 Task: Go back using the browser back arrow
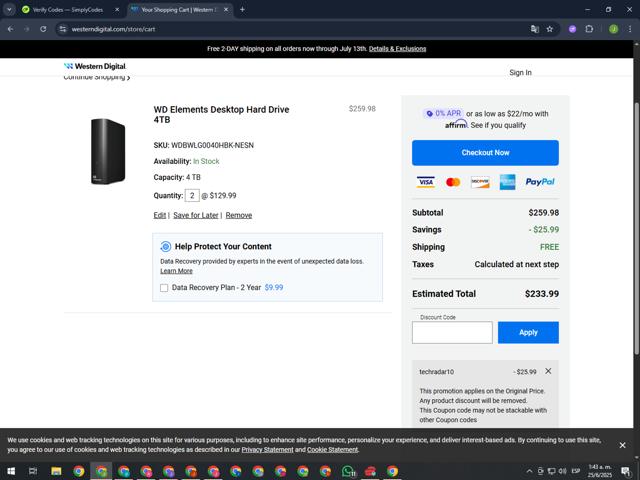tap(11, 29)
